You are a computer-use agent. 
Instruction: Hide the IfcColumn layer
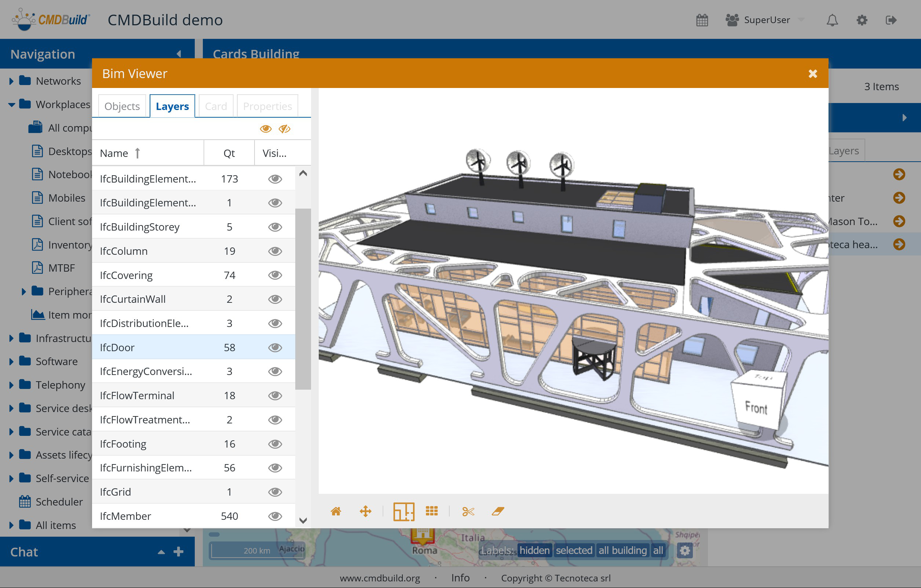pos(275,251)
